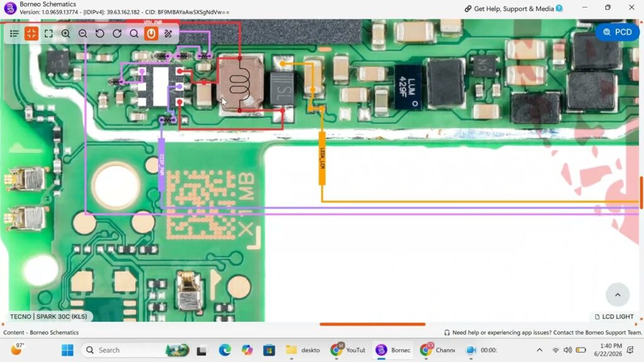Image resolution: width=644 pixels, height=362 pixels.
Task: Open the notification bell icon
Action: click(x=630, y=350)
